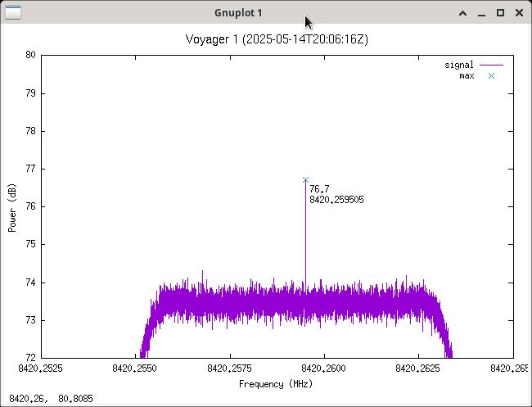Click the 'Frequency (MHz)' x-axis label

coord(276,384)
